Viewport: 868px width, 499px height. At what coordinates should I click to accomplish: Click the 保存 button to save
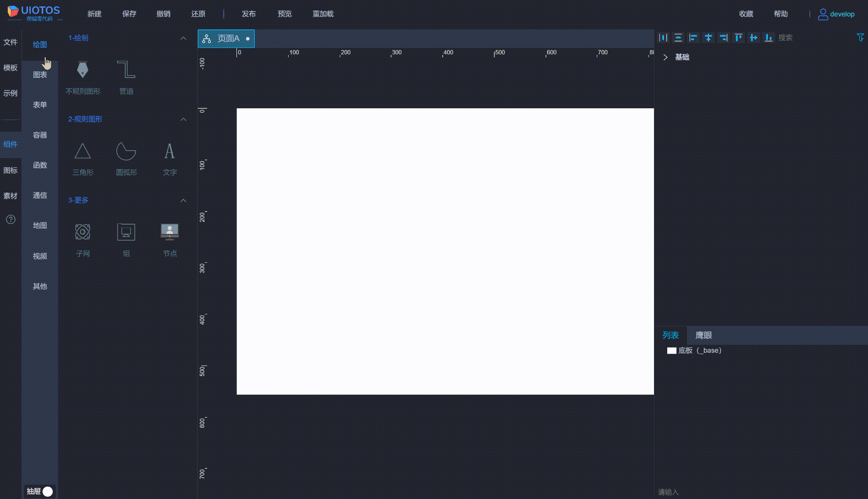129,14
